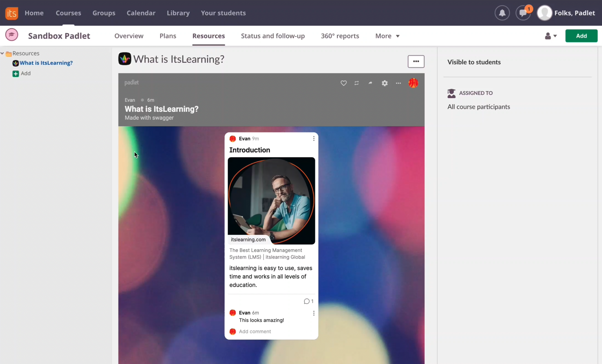602x364 pixels.
Task: Click the Resources tree root label
Action: pos(26,54)
